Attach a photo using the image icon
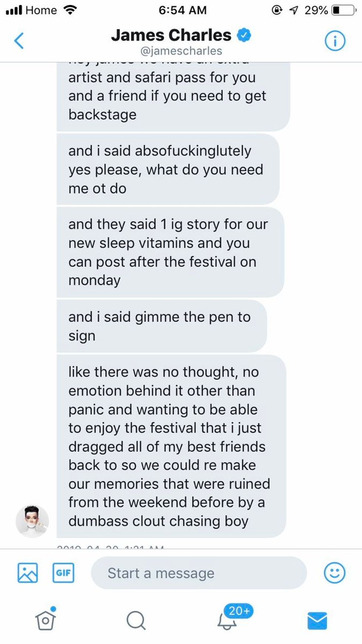Viewport: 362px width, 644px height. click(28, 573)
